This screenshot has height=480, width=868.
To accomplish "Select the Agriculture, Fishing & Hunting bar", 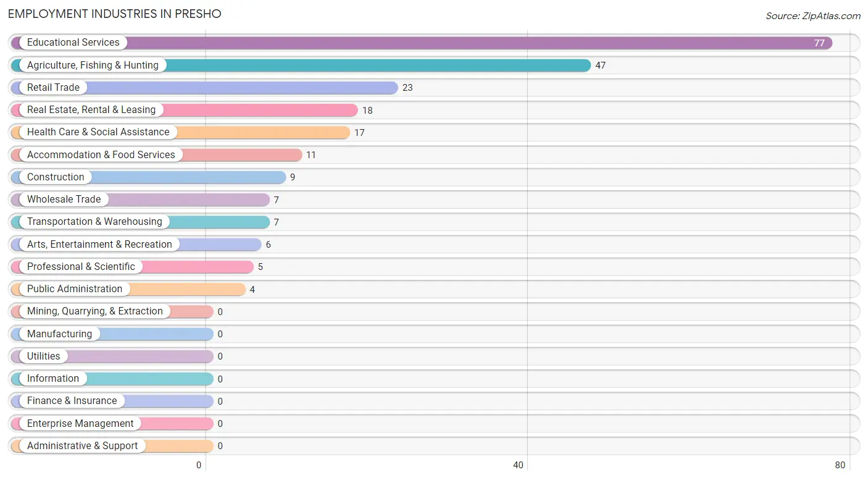I will tap(301, 65).
